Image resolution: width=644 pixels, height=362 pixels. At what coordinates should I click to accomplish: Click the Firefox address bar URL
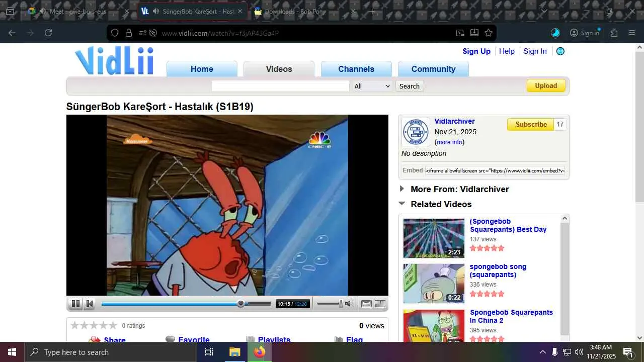click(x=220, y=33)
